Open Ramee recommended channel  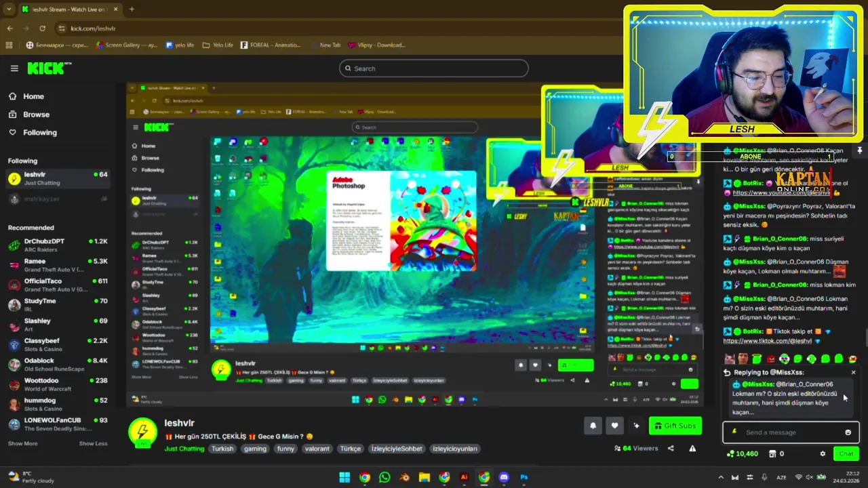tap(58, 265)
